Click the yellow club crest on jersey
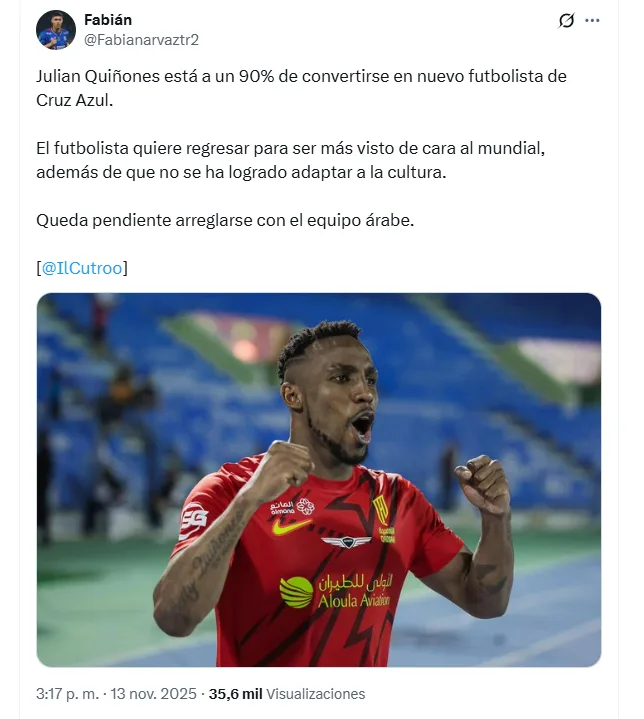The height and width of the screenshot is (719, 644). [381, 511]
